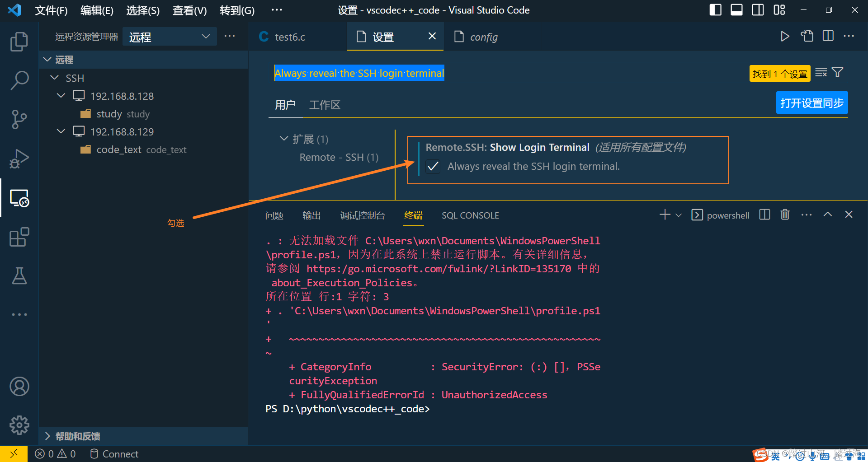Image resolution: width=868 pixels, height=462 pixels.
Task: Open the new terminal profile dropdown arrow
Action: 679,215
